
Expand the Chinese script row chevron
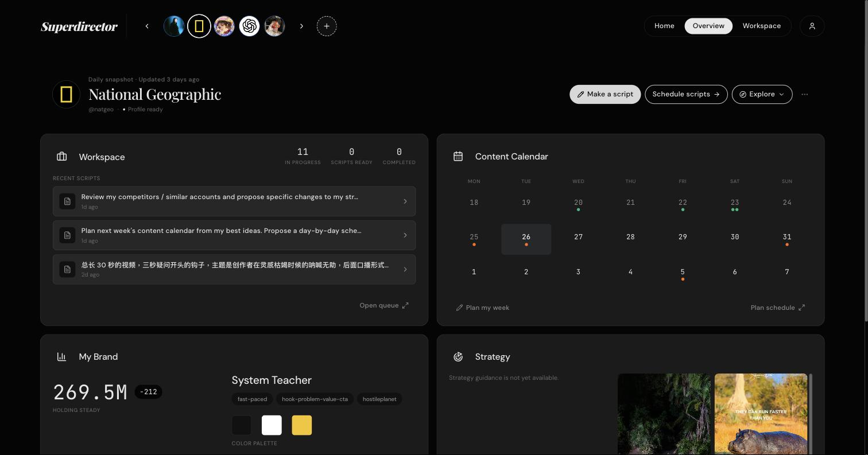point(405,269)
